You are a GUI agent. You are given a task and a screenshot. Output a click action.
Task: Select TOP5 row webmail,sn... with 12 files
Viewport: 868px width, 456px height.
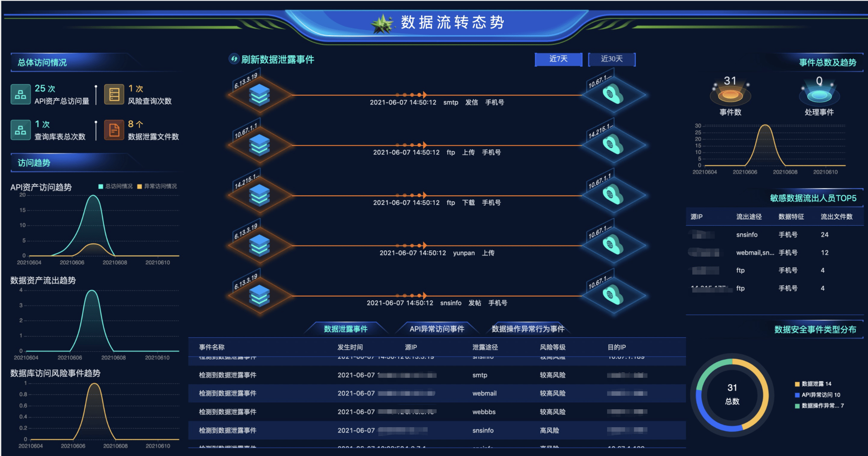775,253
